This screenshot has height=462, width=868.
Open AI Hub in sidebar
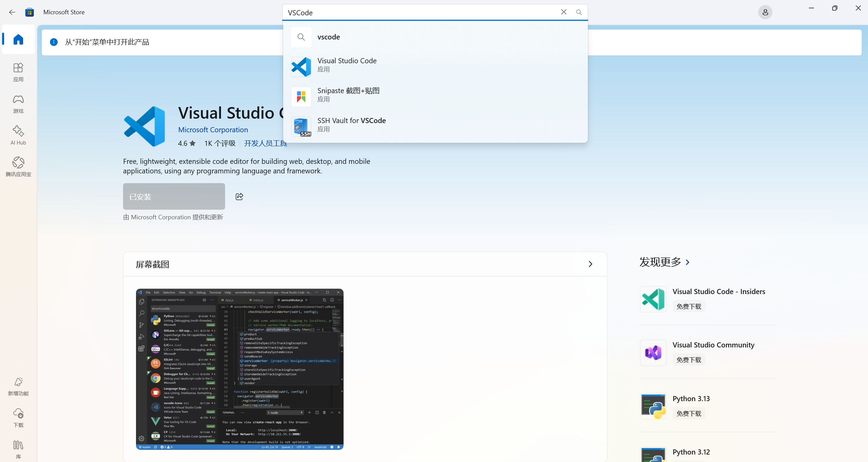pos(18,135)
